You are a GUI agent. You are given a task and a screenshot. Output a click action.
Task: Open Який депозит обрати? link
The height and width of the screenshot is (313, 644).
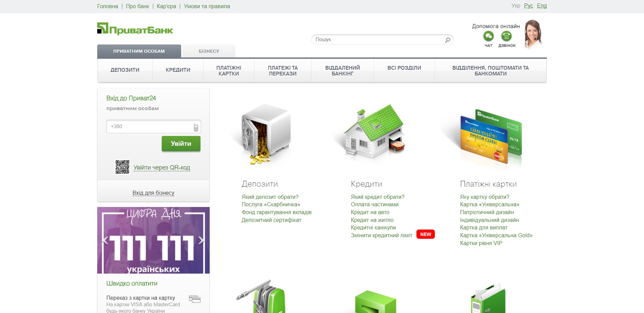tap(270, 197)
